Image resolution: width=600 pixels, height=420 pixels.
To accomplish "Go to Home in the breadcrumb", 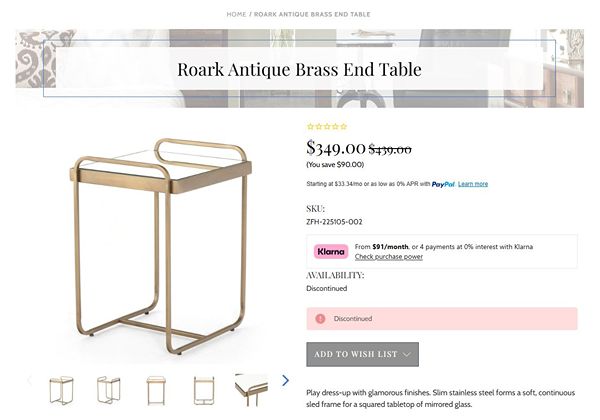I will tap(236, 15).
